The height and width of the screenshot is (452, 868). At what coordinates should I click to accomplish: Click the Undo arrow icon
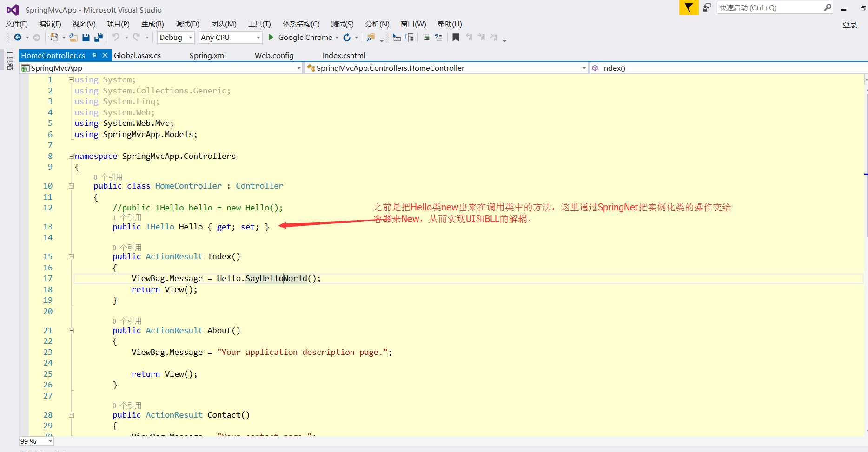pos(116,37)
